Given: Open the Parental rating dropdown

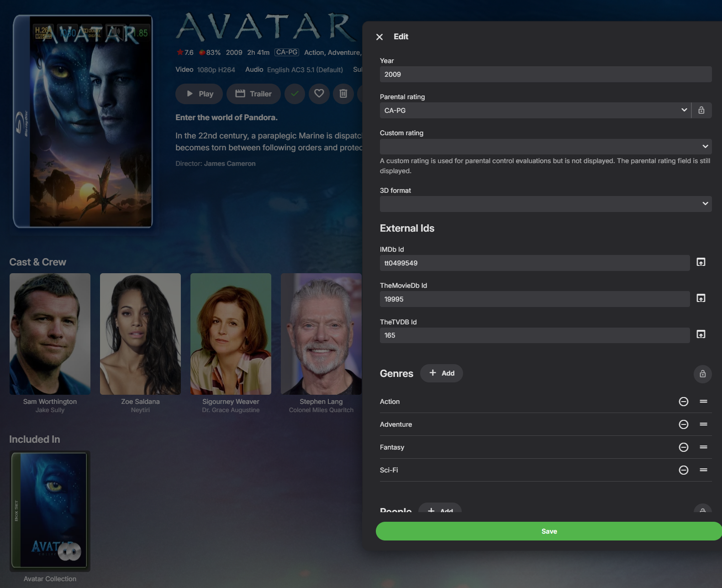Looking at the screenshot, I should click(535, 110).
